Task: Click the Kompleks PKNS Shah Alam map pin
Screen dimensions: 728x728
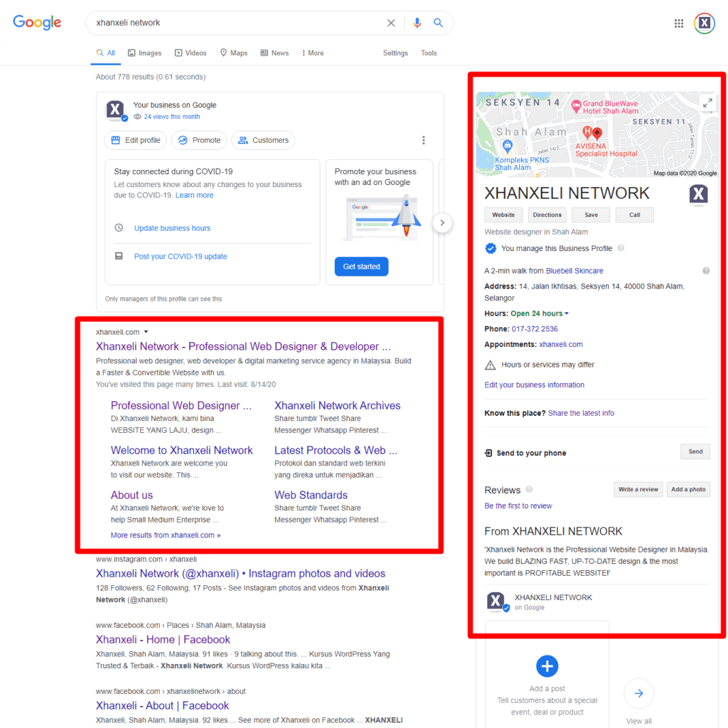Action: click(507, 146)
